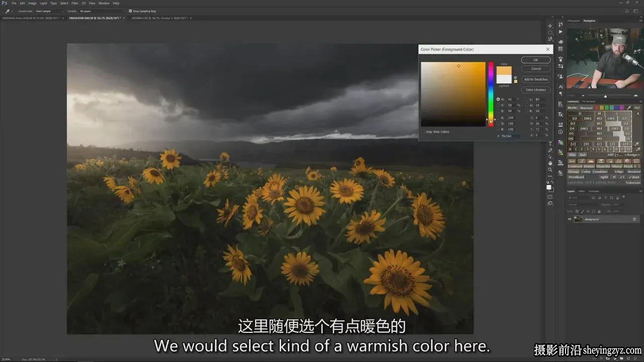Viewport: 644px width, 362px height.
Task: Click Cancel in the Color Picker
Action: (x=536, y=68)
